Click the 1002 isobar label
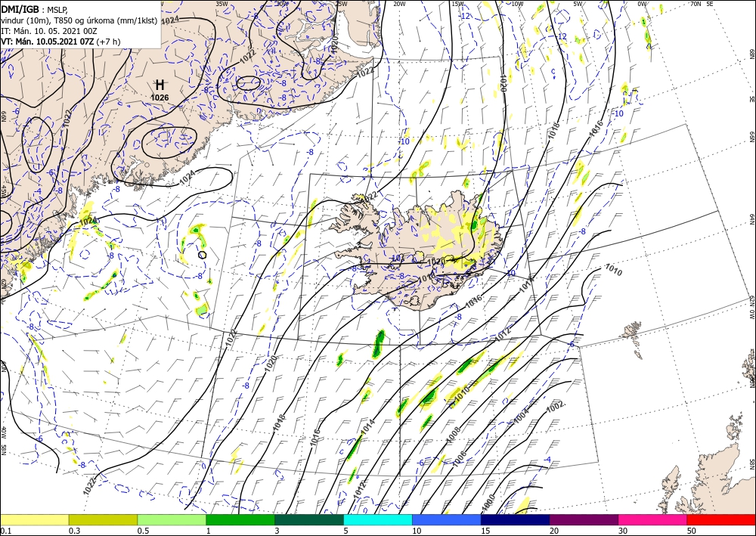The image size is (756, 536). [x=556, y=407]
